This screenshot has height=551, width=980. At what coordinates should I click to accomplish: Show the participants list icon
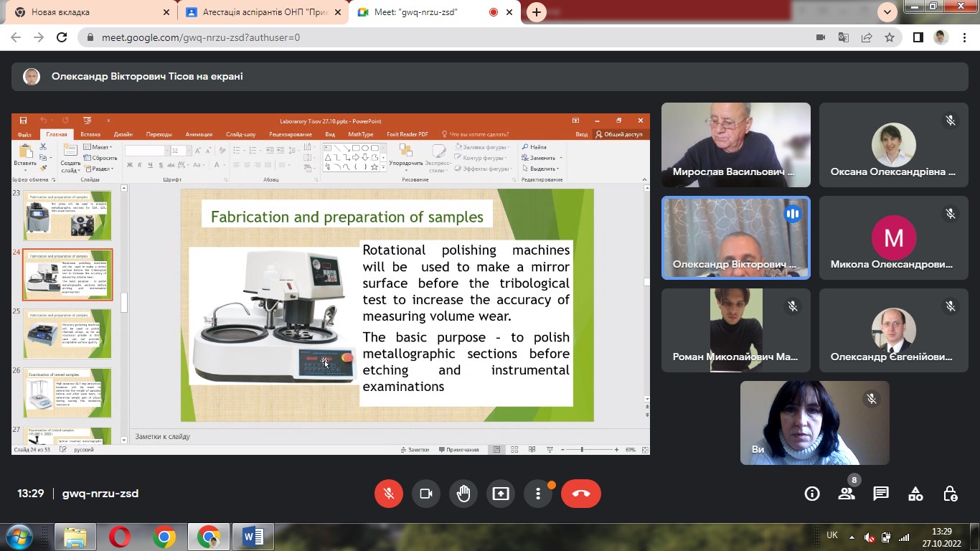tap(847, 494)
